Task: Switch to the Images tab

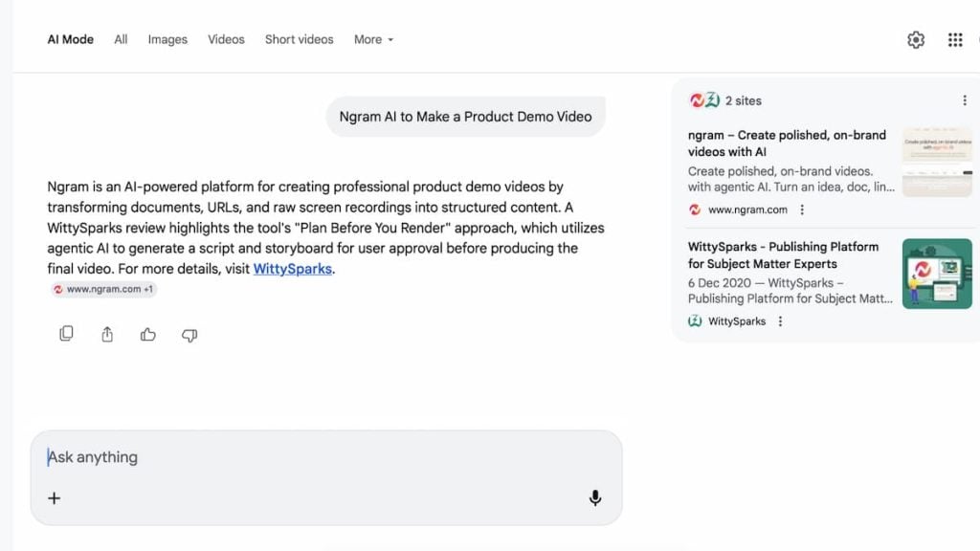Action: 167,39
